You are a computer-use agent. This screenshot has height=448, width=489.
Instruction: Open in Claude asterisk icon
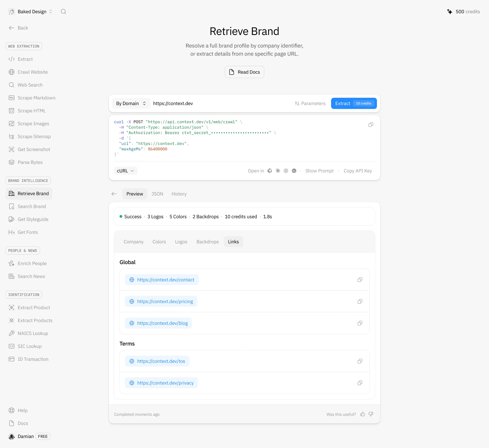pyautogui.click(x=278, y=171)
